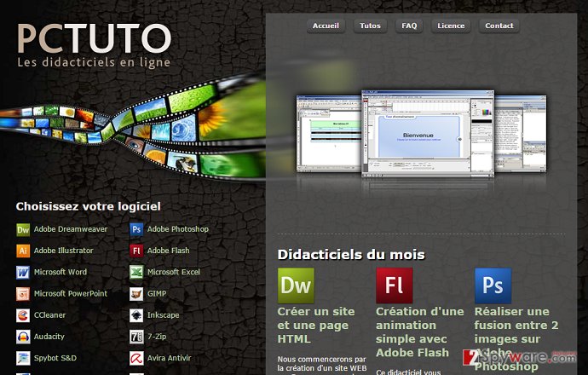Open the CCleaner text link

point(49,315)
